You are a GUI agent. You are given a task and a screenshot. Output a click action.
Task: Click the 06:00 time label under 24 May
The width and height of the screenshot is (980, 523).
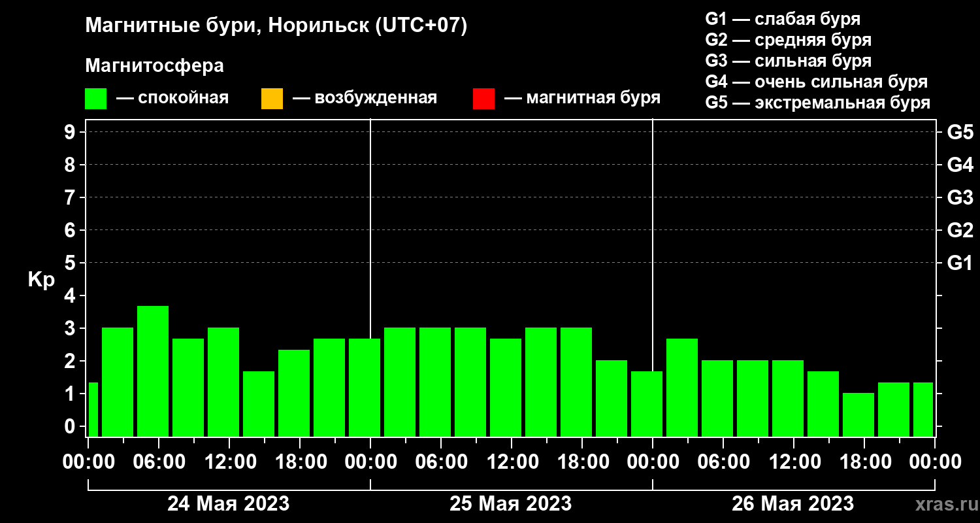pos(159,462)
